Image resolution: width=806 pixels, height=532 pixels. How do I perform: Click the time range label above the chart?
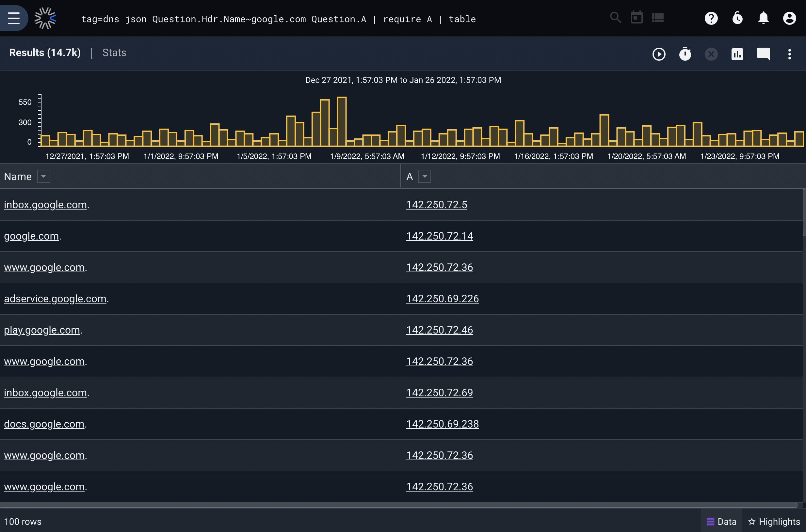403,80
